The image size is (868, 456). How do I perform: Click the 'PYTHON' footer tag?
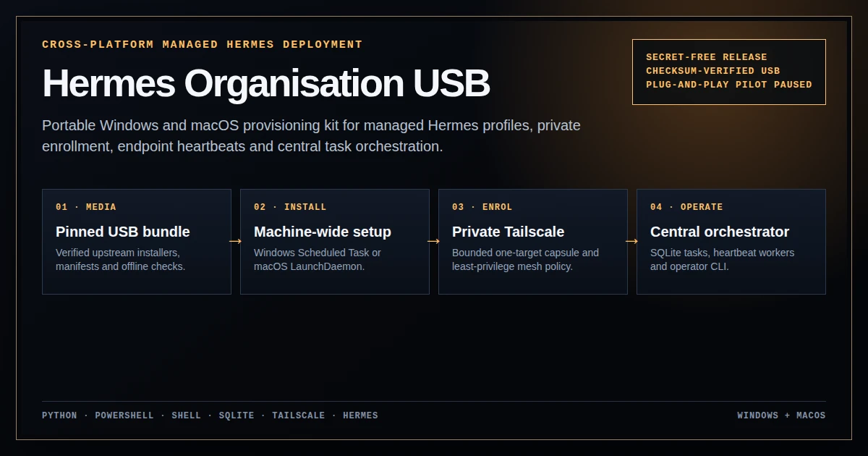pos(59,415)
